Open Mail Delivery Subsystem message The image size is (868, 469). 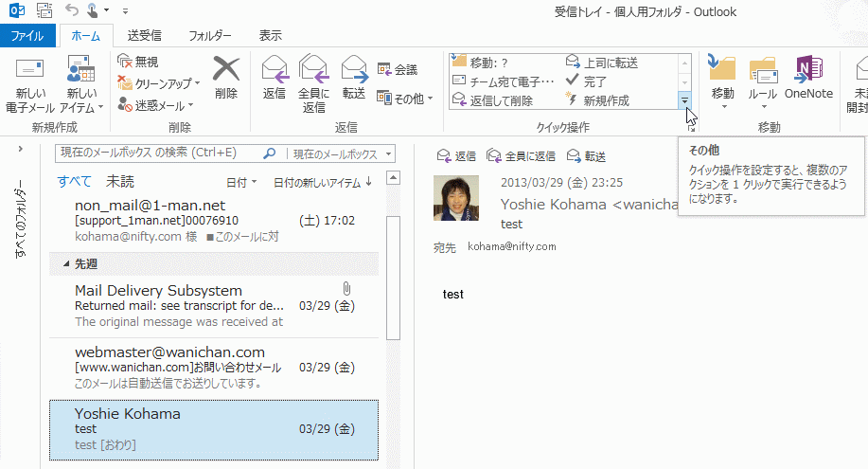tap(214, 305)
